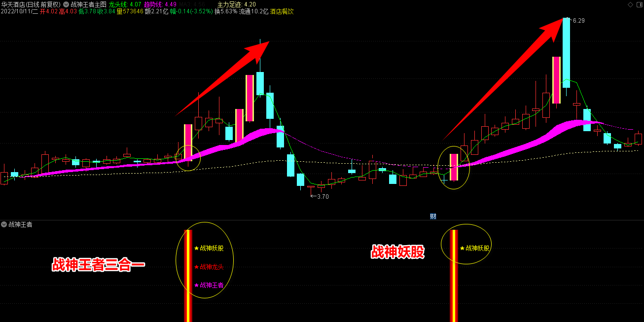Image resolution: width=644 pixels, height=322 pixels.
Task: Click the 财 financial marker icon
Action: 433,216
